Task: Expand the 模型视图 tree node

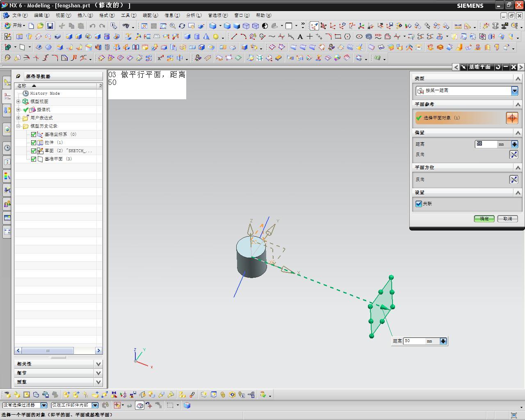Action: [18, 101]
